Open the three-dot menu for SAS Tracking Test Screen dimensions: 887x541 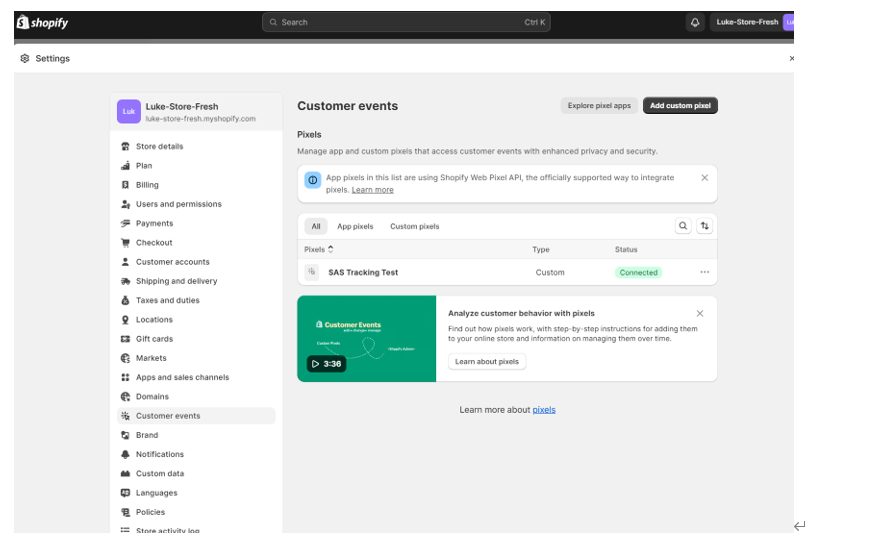pyautogui.click(x=704, y=272)
